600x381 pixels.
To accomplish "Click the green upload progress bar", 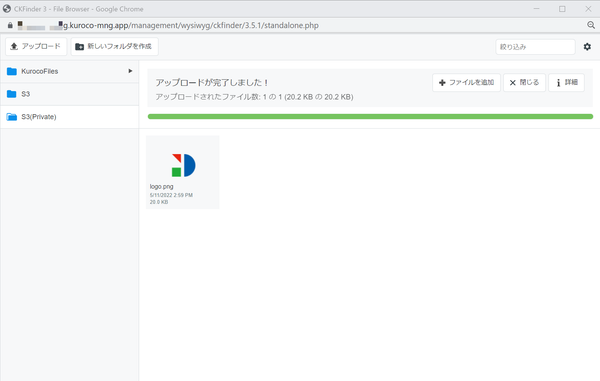I will (x=370, y=116).
